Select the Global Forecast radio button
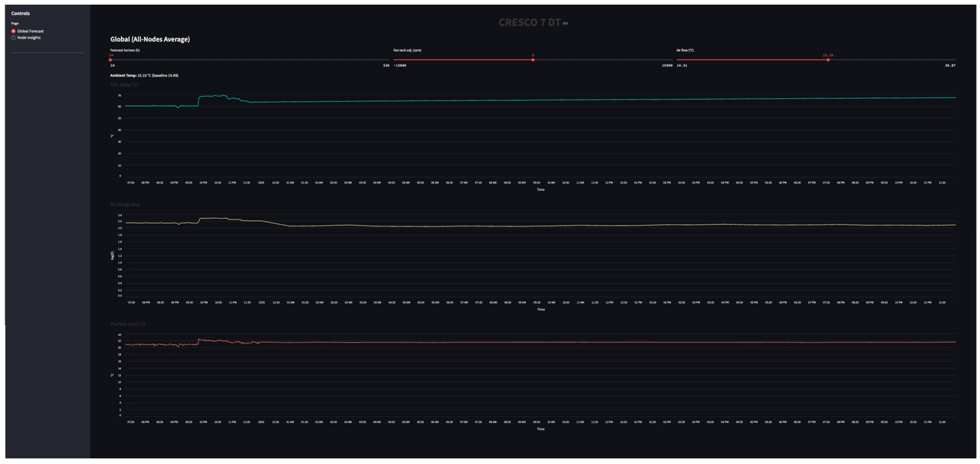The image size is (980, 464). click(13, 31)
